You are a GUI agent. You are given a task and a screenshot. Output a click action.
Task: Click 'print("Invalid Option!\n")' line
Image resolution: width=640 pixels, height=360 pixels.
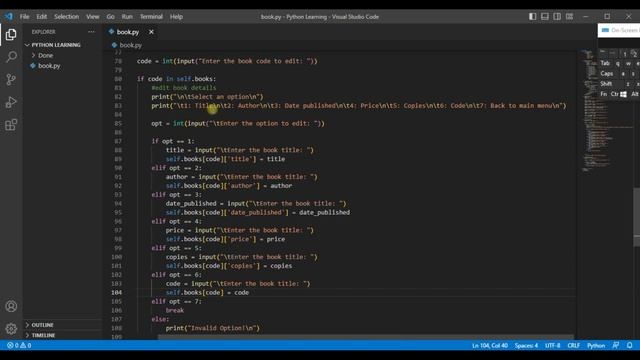click(x=213, y=328)
